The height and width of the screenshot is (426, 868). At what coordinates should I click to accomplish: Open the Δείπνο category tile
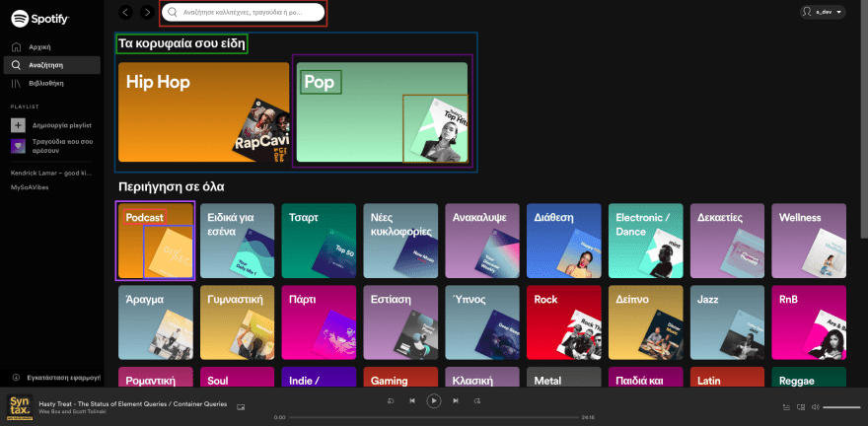pyautogui.click(x=645, y=322)
